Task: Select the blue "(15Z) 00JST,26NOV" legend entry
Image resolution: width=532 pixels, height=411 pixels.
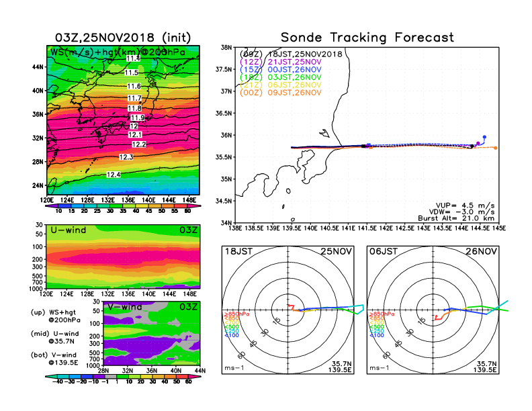Action: pos(281,70)
